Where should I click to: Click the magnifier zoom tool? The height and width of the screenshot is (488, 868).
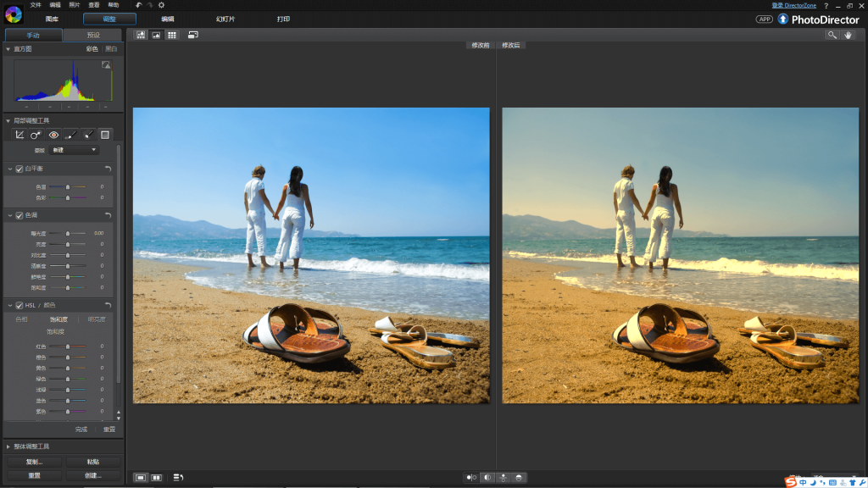pyautogui.click(x=832, y=35)
